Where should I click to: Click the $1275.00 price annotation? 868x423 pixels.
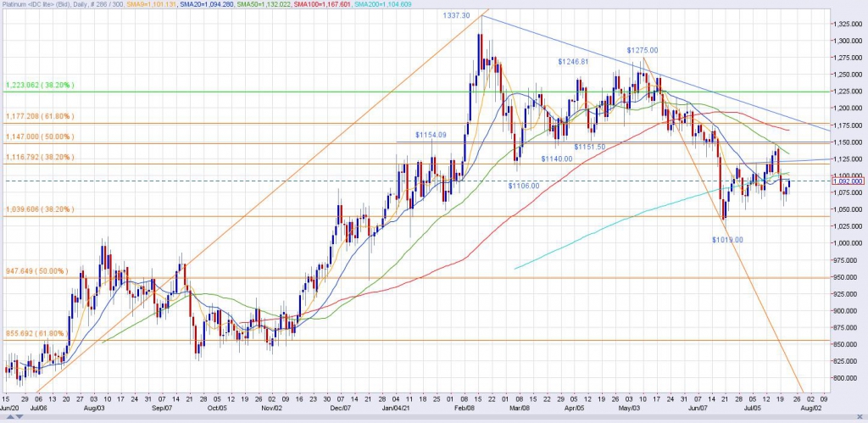[x=643, y=50]
